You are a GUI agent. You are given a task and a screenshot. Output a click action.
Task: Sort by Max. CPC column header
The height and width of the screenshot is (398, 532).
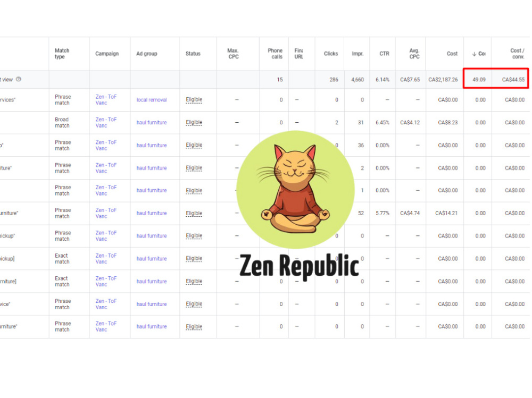coord(233,54)
